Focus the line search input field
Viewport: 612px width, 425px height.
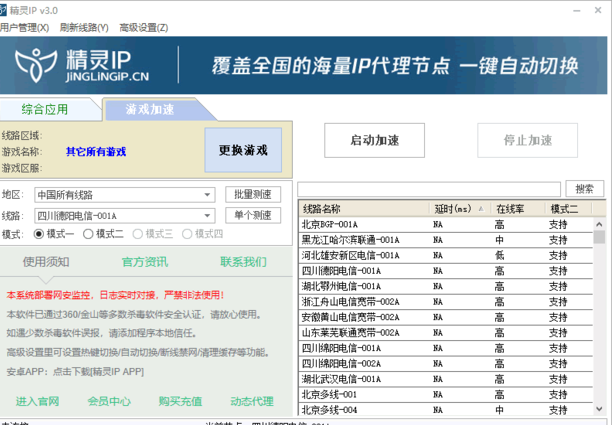click(x=429, y=190)
